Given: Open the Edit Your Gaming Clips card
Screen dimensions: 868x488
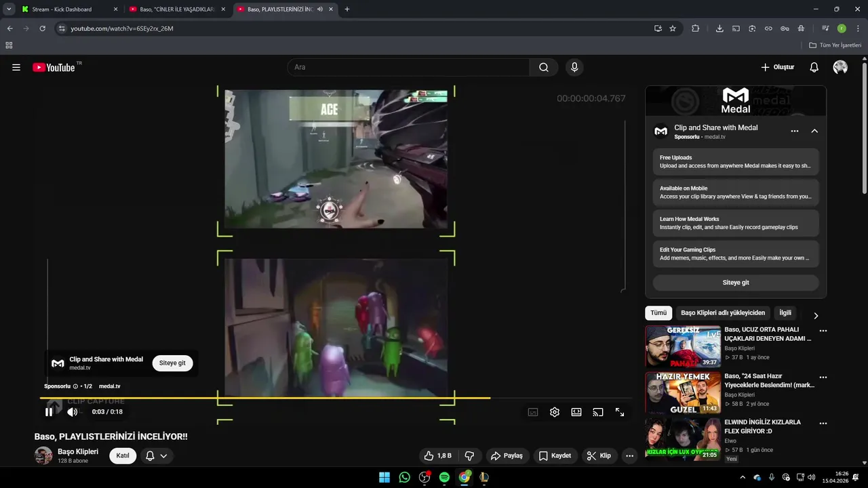Looking at the screenshot, I should pos(736,253).
